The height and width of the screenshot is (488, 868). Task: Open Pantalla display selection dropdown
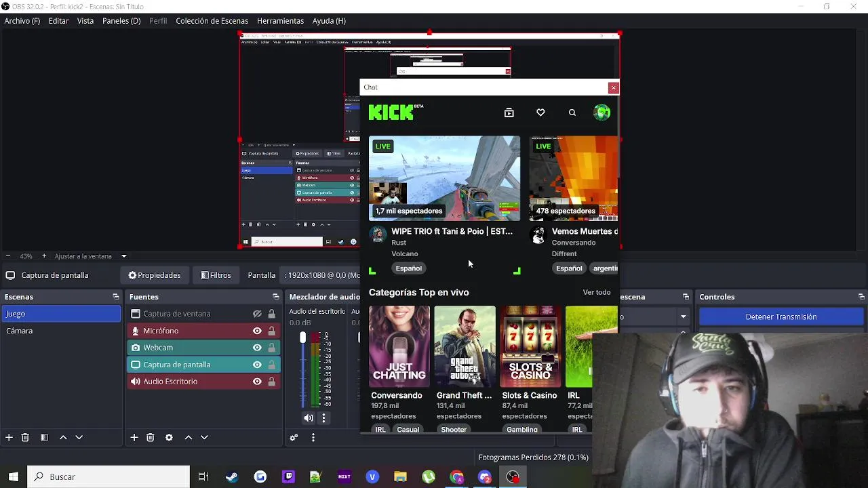click(x=321, y=275)
